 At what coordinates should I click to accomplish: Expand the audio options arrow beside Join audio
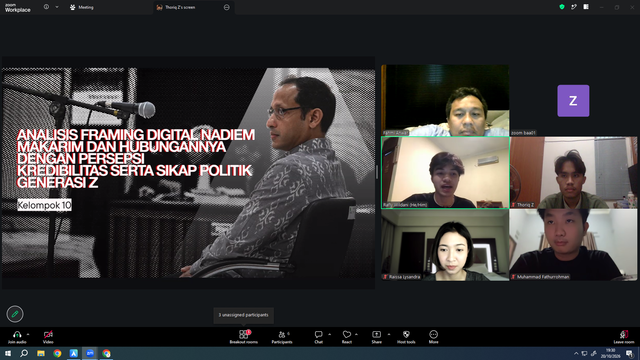click(x=28, y=334)
